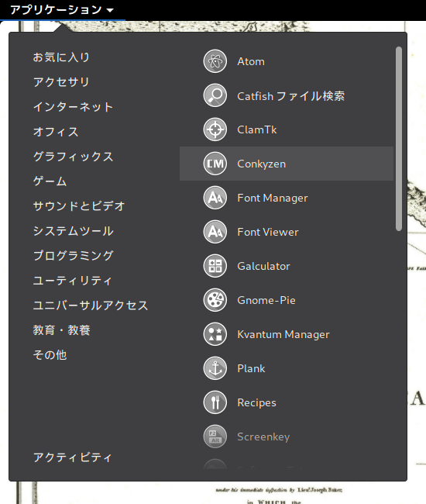Open the アクティビティ overview
426x504 pixels.
[73, 457]
